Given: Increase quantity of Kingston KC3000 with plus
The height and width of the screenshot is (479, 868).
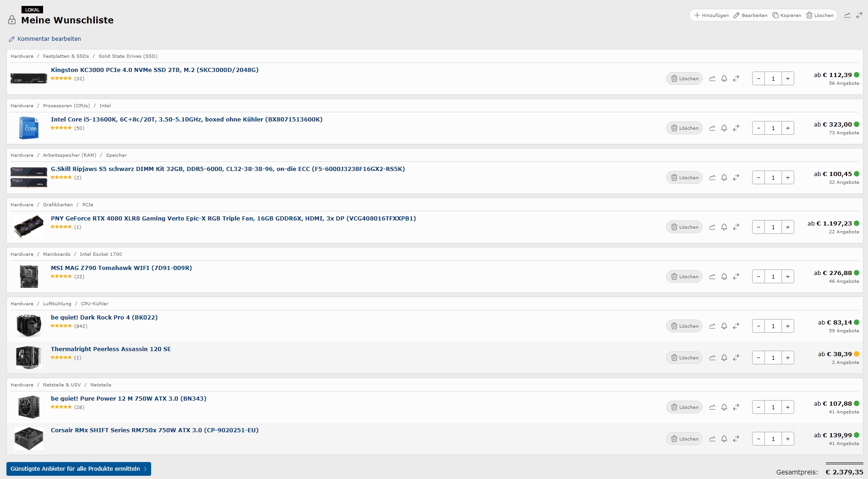Looking at the screenshot, I should 788,78.
